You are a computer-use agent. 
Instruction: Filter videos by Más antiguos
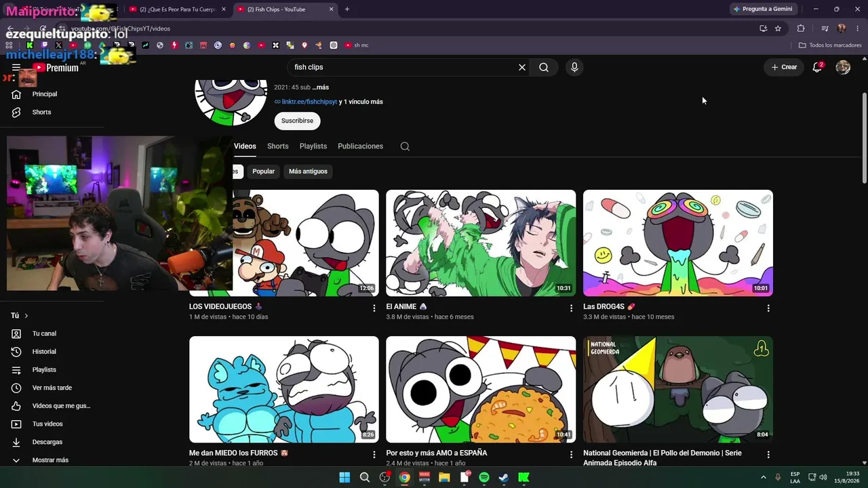point(308,171)
